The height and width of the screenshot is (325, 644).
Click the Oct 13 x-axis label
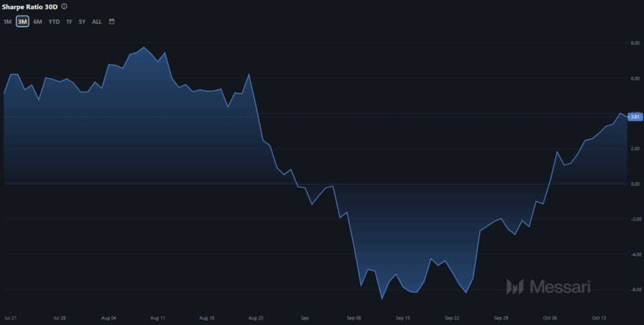599,318
